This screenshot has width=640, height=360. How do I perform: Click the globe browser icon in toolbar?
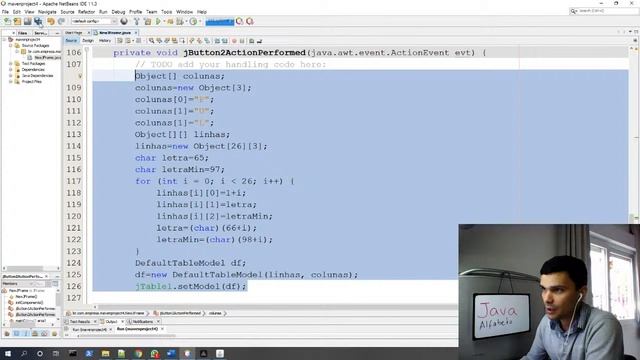(x=124, y=21)
